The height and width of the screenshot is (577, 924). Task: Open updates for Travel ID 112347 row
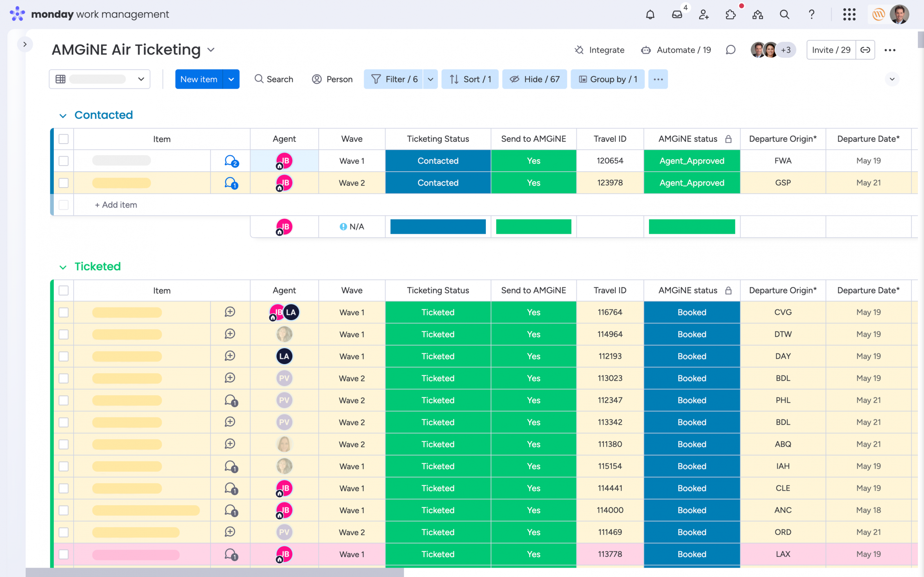pos(231,400)
